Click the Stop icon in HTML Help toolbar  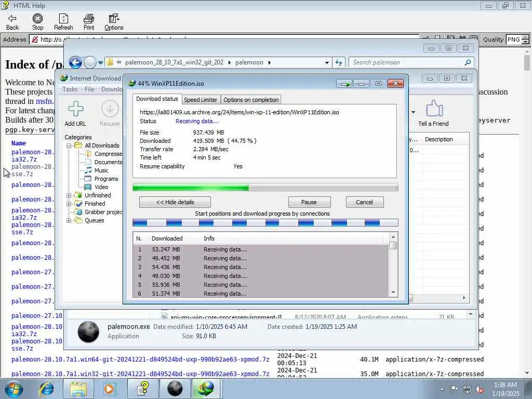point(37,19)
